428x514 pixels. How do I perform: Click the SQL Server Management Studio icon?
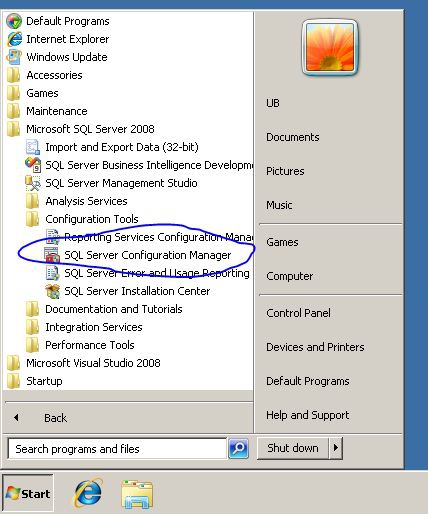coord(33,183)
